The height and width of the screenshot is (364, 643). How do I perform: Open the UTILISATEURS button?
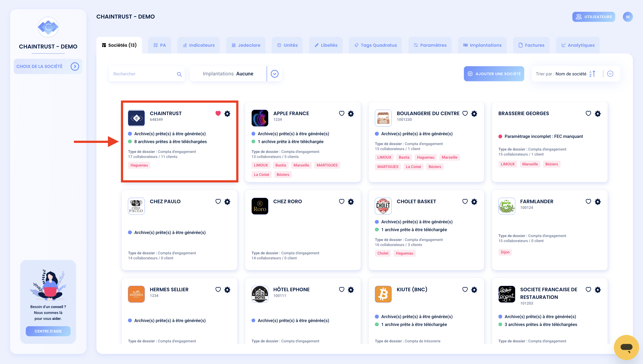pyautogui.click(x=593, y=17)
